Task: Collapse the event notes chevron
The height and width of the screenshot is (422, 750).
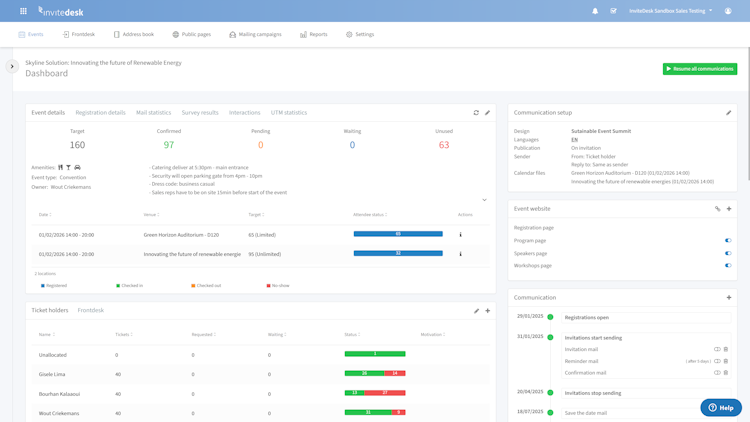Action: pyautogui.click(x=485, y=200)
